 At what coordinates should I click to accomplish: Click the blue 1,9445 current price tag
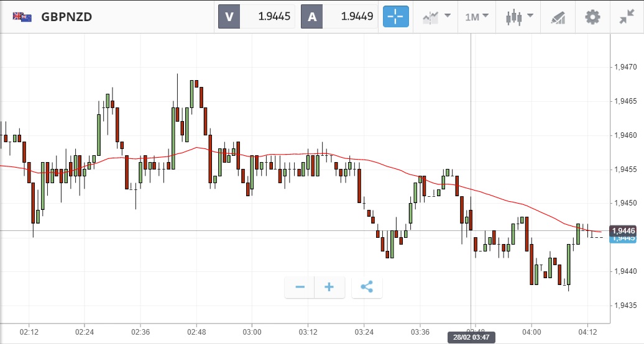point(623,238)
